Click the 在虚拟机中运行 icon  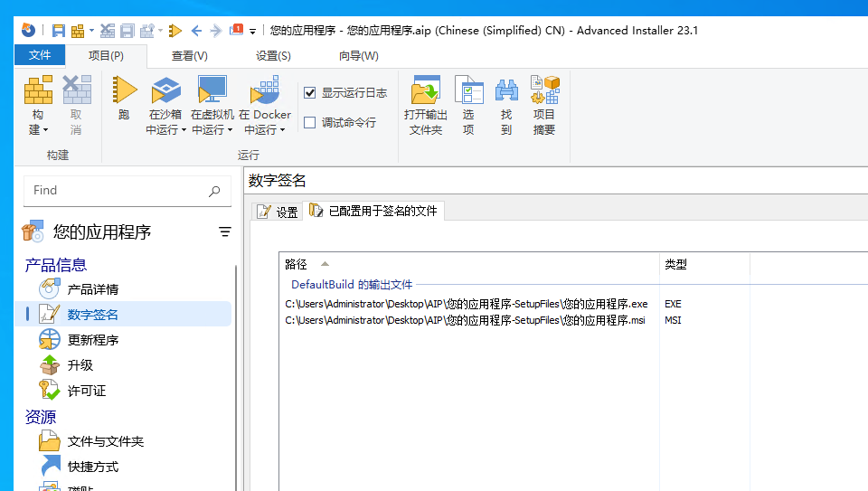tap(212, 90)
